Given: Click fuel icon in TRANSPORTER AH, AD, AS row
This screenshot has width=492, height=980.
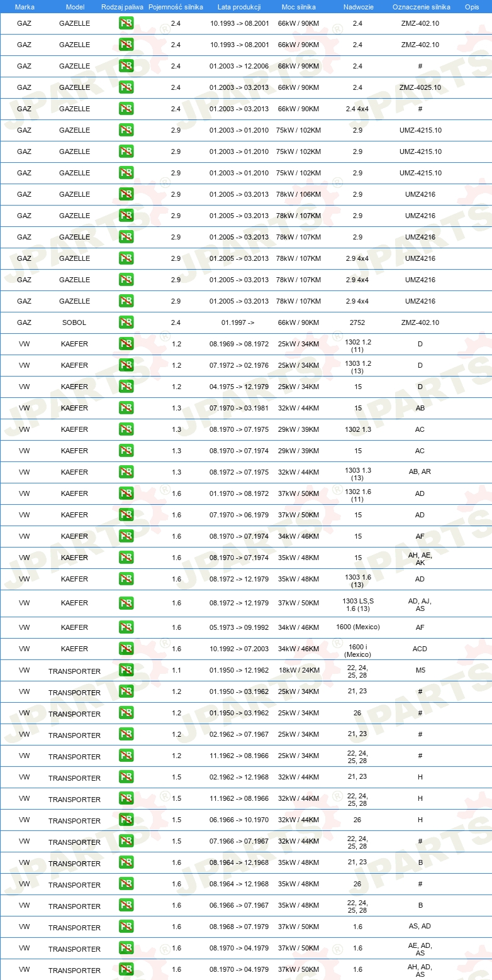Looking at the screenshot, I should click(x=126, y=969).
